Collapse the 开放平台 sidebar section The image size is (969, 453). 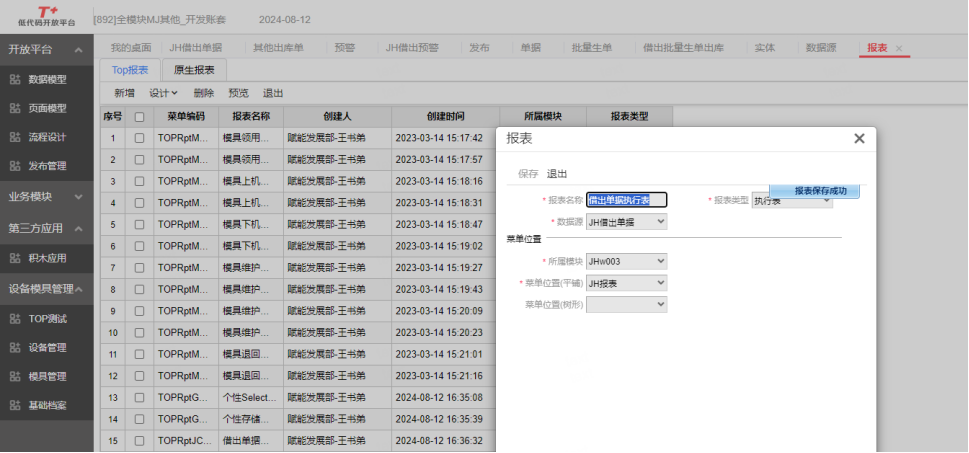click(x=78, y=50)
